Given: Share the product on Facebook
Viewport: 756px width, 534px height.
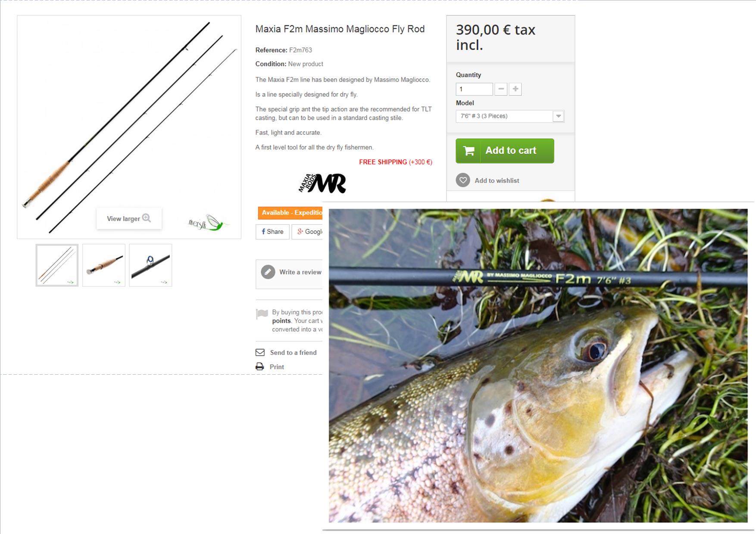Looking at the screenshot, I should point(272,232).
